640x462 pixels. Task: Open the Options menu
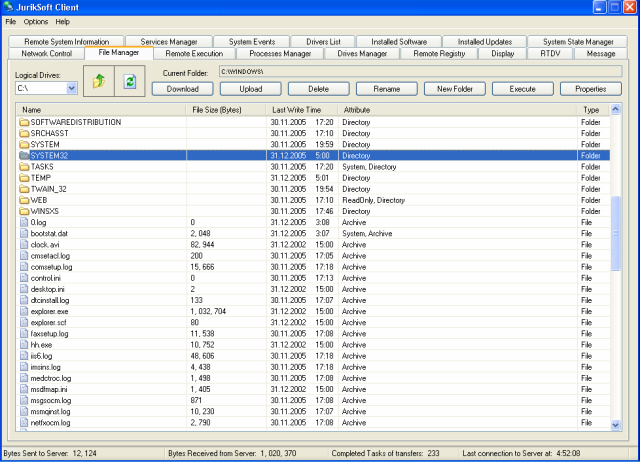click(x=36, y=21)
